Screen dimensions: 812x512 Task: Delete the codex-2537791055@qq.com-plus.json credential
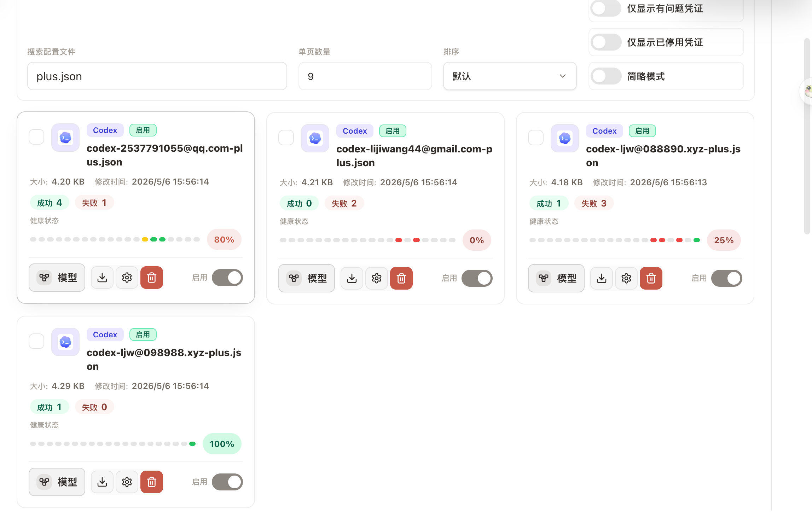(152, 278)
